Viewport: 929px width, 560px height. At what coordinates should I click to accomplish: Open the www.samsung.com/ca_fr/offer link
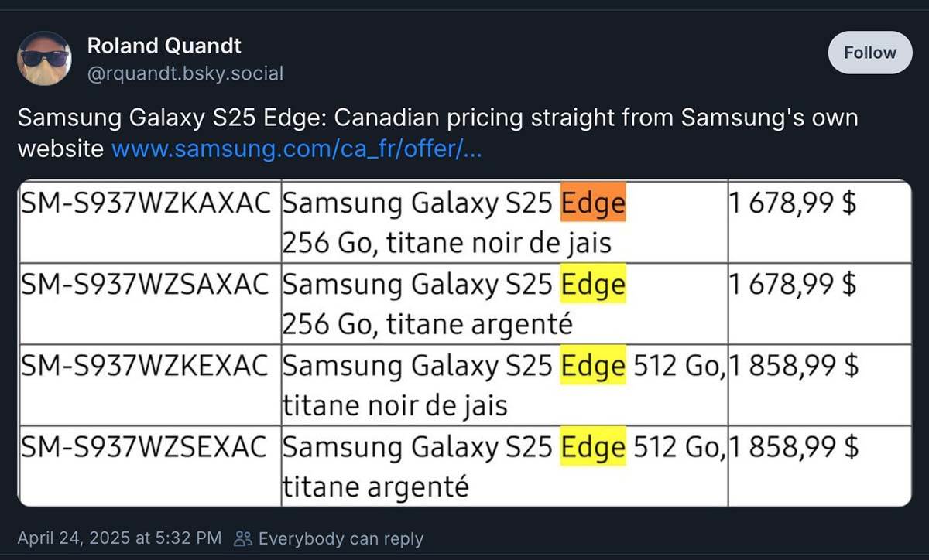pyautogui.click(x=297, y=149)
